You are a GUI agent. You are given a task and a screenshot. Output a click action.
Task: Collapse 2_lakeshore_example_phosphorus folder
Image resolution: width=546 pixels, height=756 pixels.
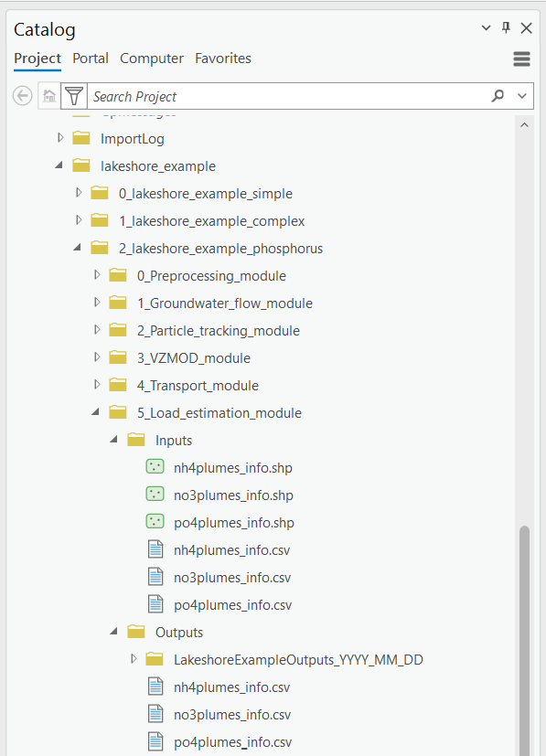click(78, 248)
